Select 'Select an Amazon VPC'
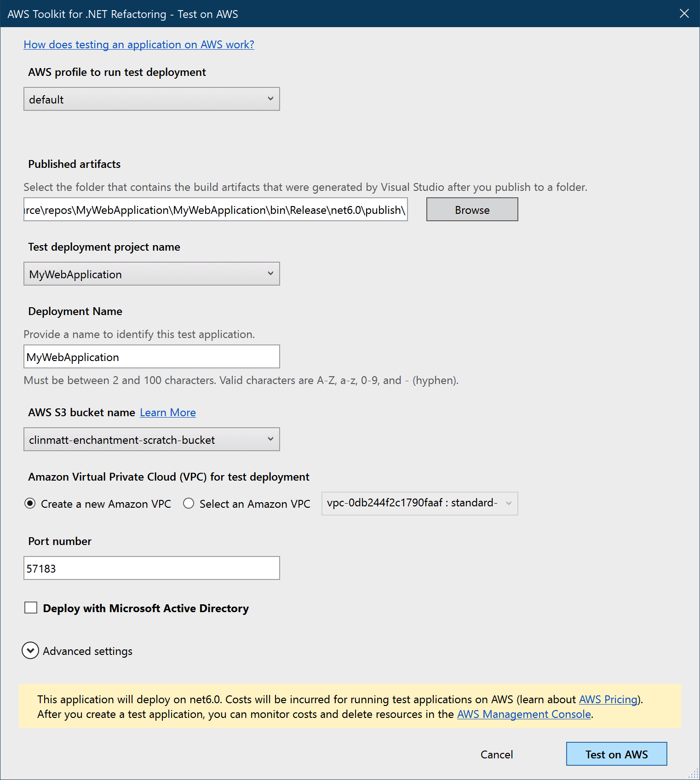 [189, 503]
